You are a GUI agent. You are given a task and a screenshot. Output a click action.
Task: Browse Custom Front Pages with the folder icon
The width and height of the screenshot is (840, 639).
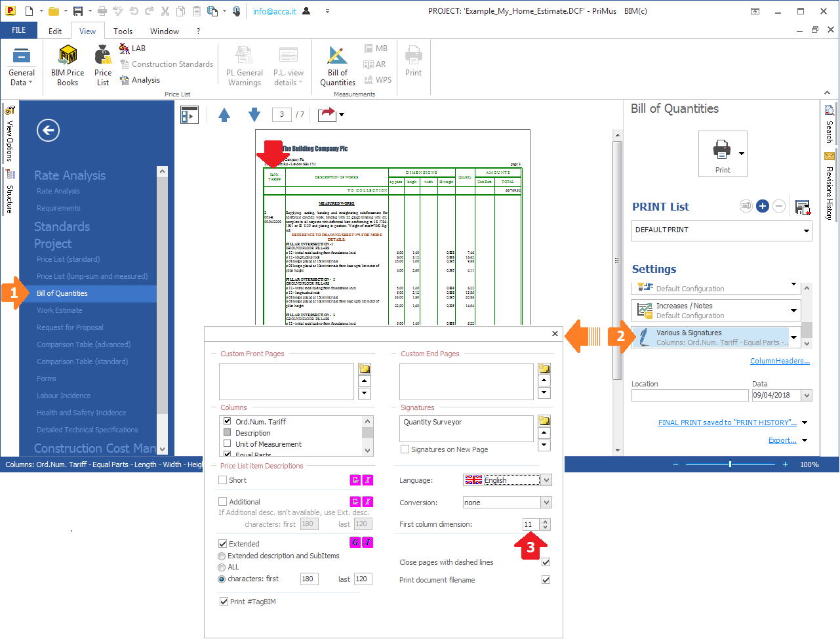(x=365, y=369)
